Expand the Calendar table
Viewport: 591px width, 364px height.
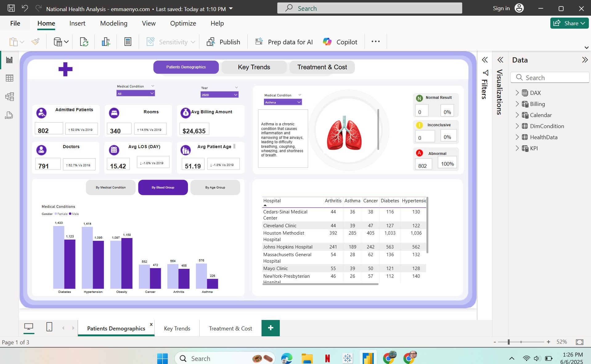coord(517,115)
